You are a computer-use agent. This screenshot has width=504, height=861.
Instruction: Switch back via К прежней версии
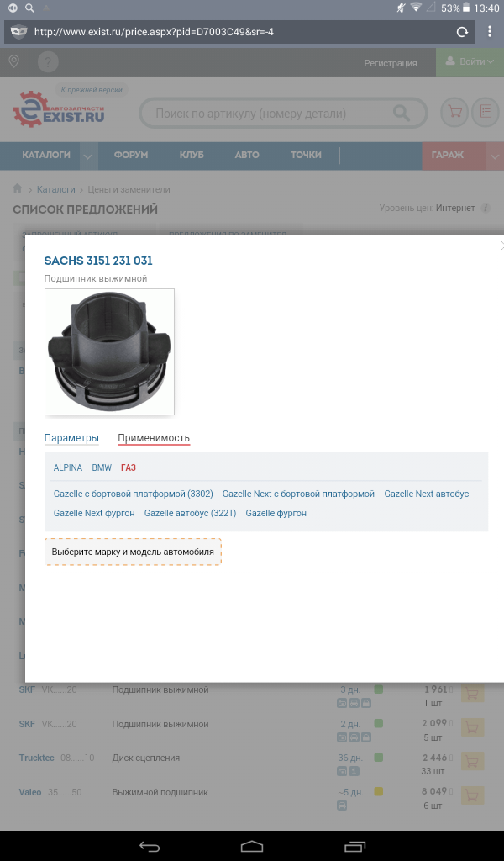(x=92, y=89)
